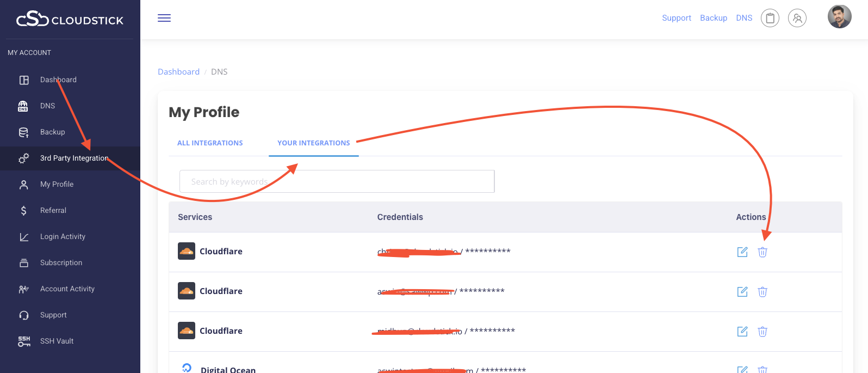
Task: Delete the second Cloudflare integration
Action: (762, 292)
